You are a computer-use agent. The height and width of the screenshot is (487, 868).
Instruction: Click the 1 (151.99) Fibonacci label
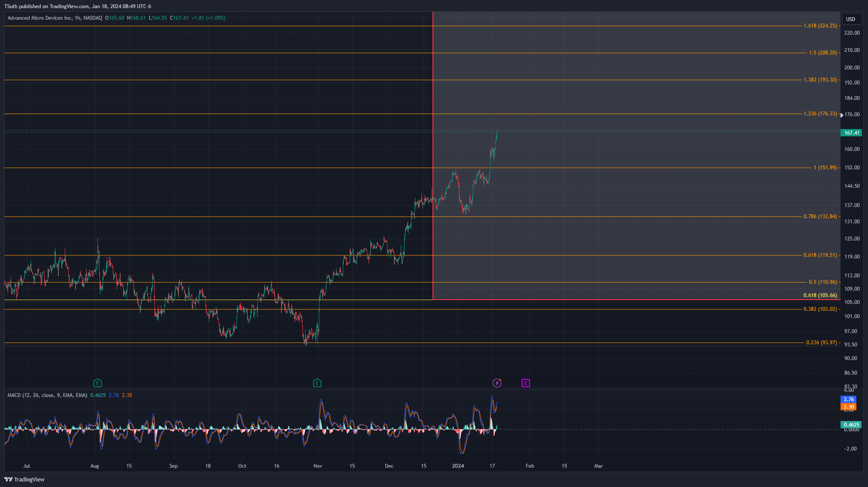[x=825, y=168]
